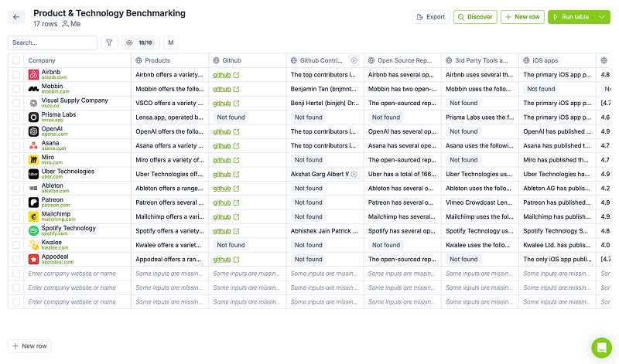This screenshot has height=364, width=619.
Task: Click the Export button
Action: pyautogui.click(x=431, y=17)
